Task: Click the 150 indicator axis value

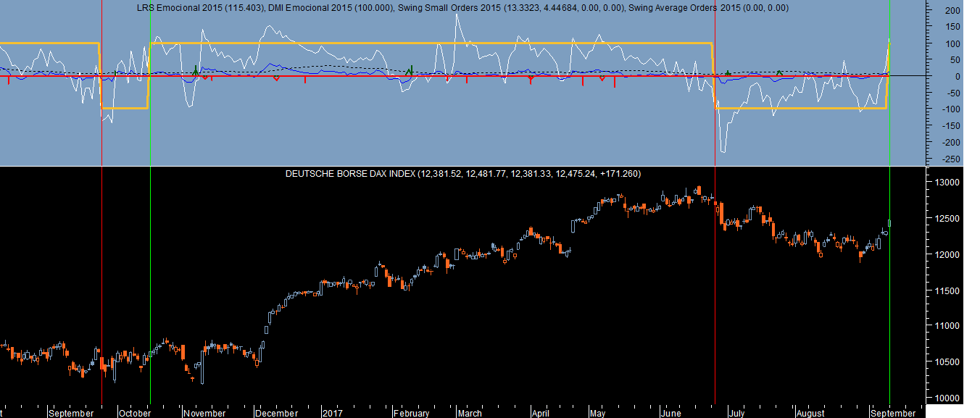Action: (953, 28)
